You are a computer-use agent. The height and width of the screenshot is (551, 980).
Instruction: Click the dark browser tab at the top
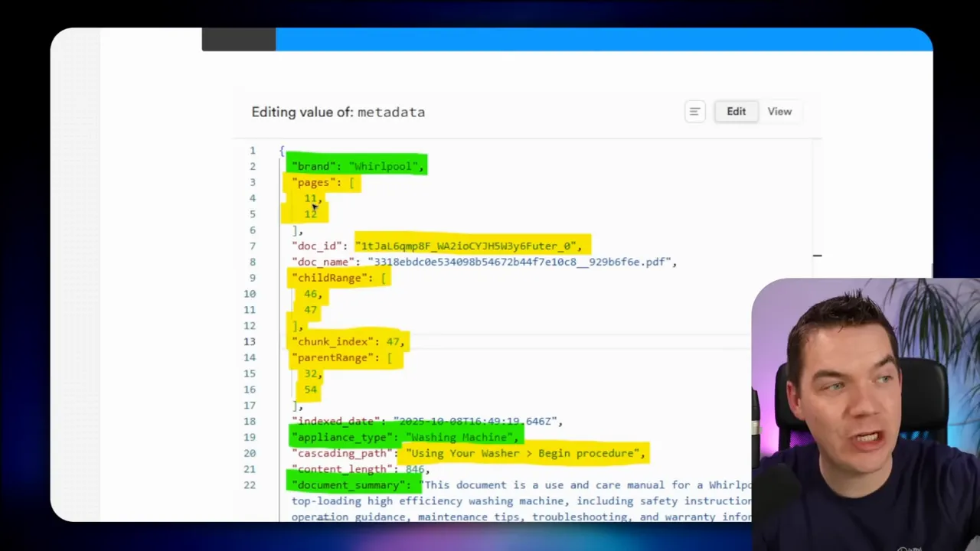[238, 38]
